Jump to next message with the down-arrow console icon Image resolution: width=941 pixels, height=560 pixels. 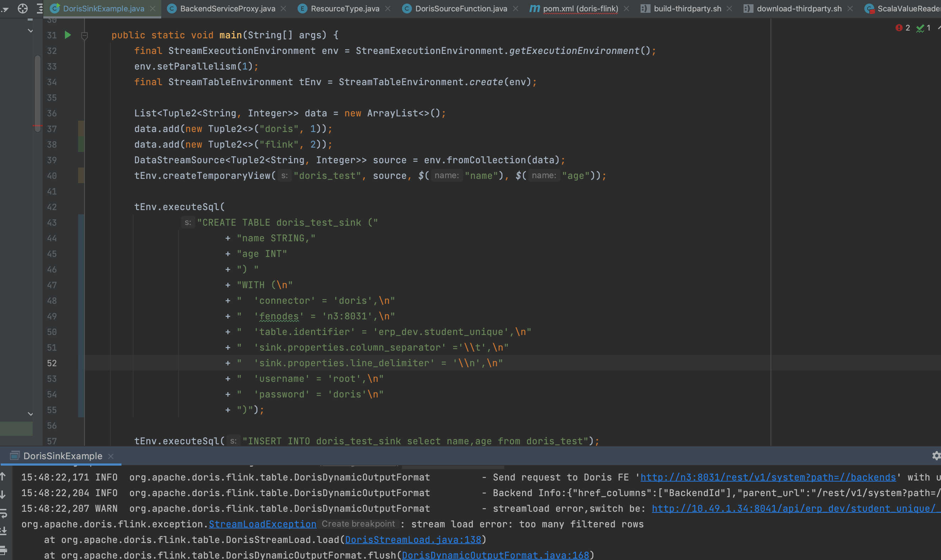tap(3, 495)
